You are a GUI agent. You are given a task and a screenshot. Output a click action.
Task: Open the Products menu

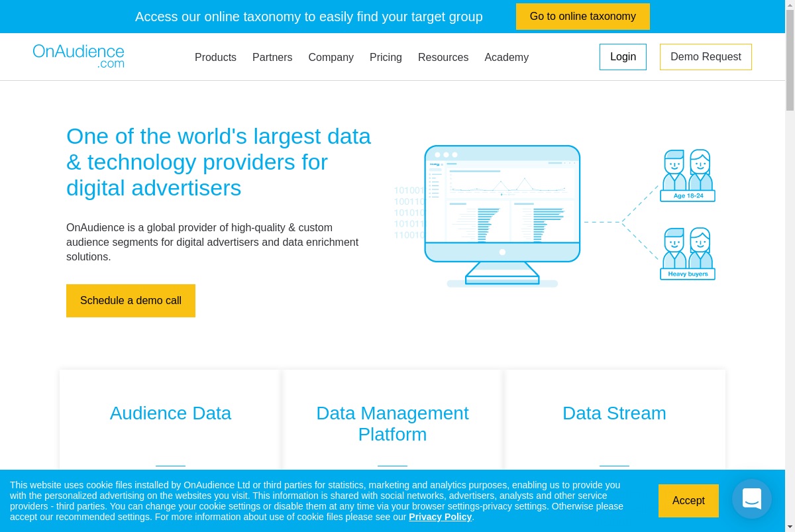215,58
